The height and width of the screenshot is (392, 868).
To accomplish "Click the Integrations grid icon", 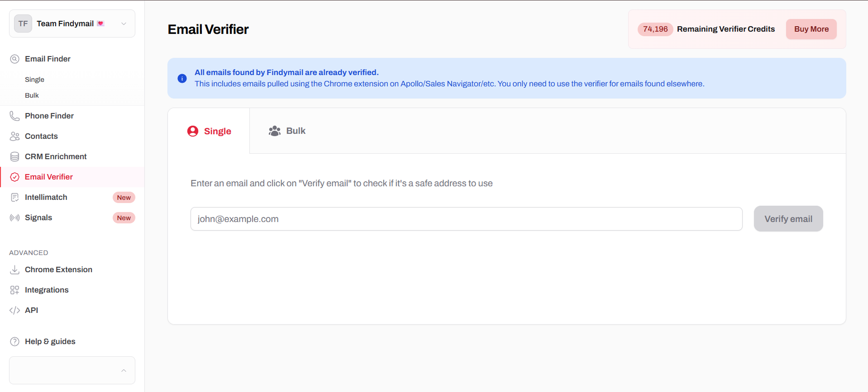I will [x=15, y=290].
